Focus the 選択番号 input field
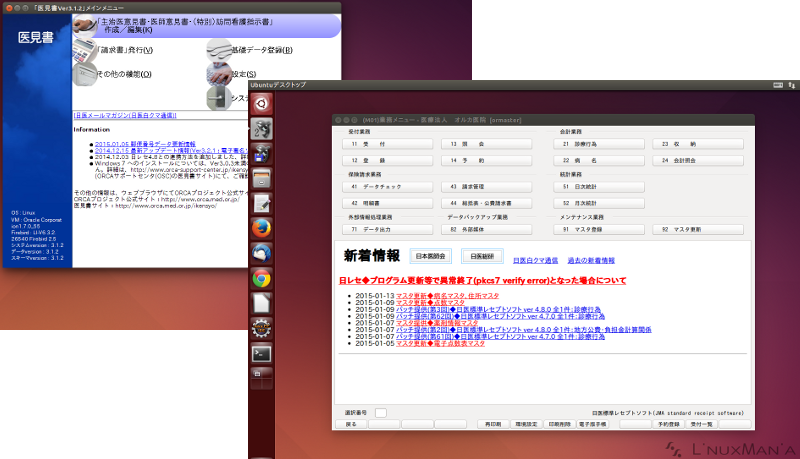The width and height of the screenshot is (800, 459). [x=381, y=413]
